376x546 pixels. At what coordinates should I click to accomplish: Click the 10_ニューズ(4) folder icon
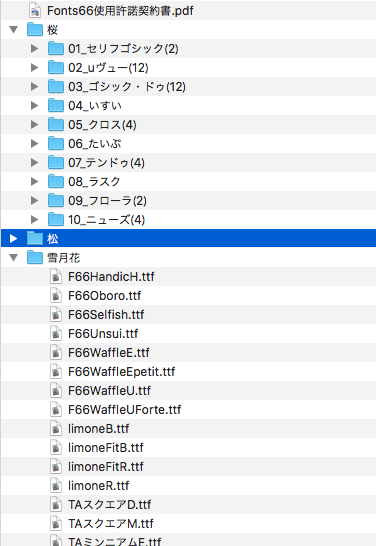[56, 219]
